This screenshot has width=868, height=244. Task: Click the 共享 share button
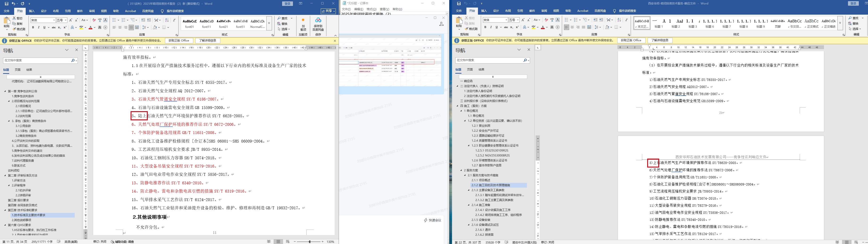point(328,11)
